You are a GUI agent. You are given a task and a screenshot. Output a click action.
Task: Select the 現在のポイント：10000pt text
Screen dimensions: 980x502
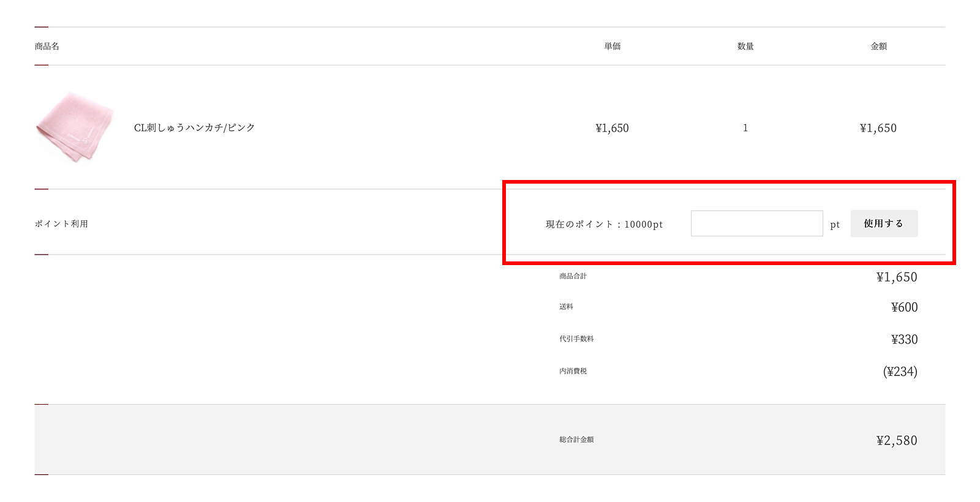604,225
